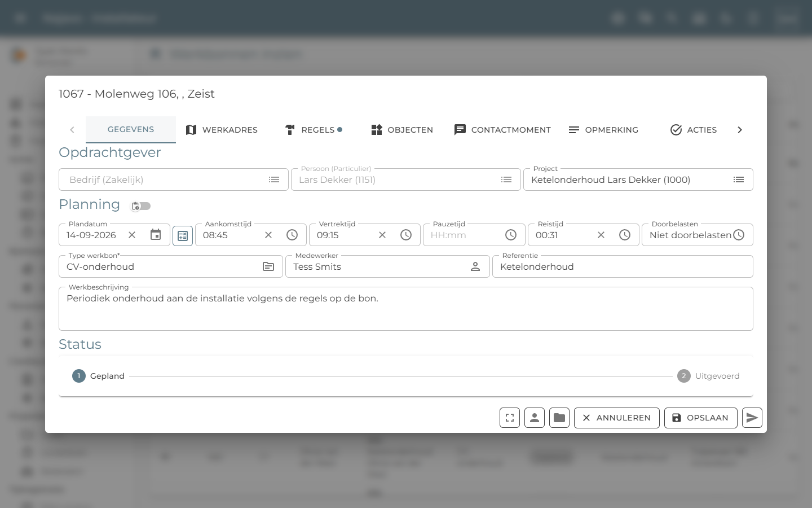Viewport: 812px width, 508px height.
Task: Select the Gepland status step
Action: [99, 376]
